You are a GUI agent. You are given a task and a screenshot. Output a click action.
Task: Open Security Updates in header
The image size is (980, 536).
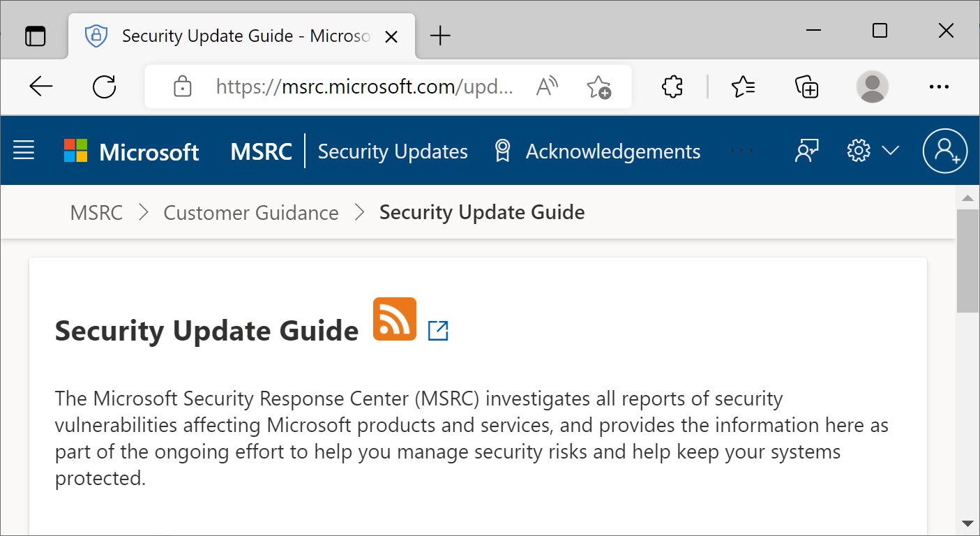pos(393,151)
